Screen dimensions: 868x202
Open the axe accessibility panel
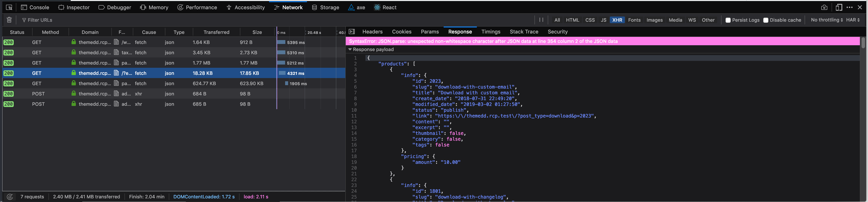click(x=356, y=7)
